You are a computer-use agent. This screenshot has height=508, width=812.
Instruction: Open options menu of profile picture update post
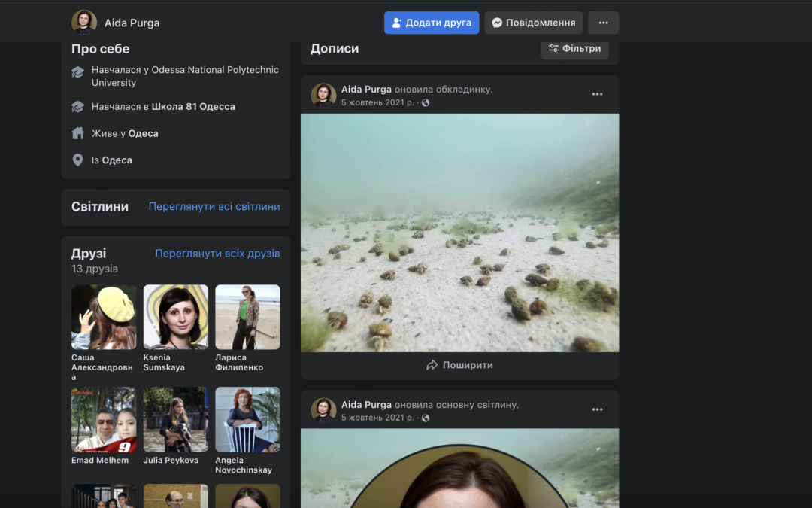click(597, 409)
